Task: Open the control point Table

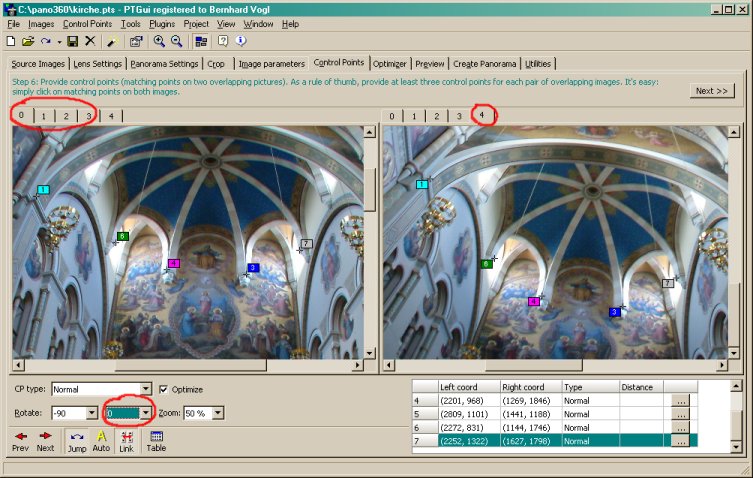Action: pyautogui.click(x=156, y=440)
